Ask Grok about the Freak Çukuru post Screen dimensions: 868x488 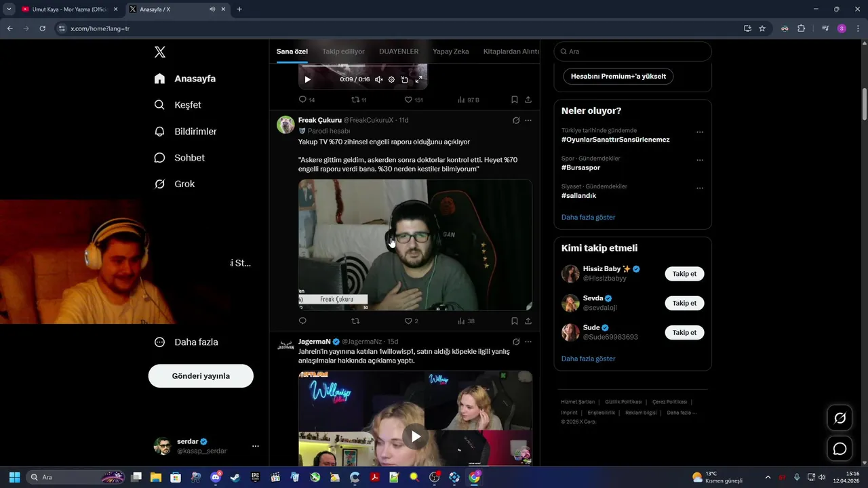click(x=516, y=120)
